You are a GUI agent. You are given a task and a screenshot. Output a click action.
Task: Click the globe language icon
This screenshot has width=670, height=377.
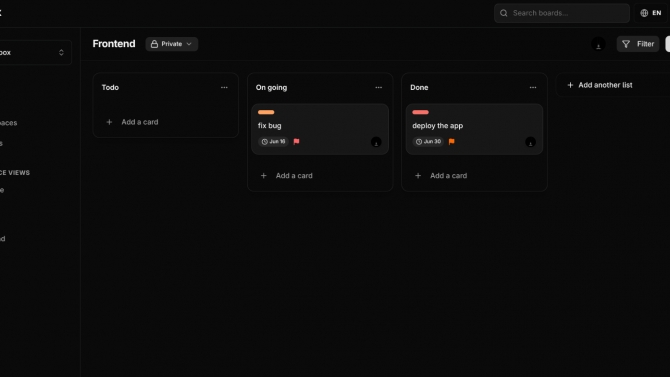[x=644, y=13]
